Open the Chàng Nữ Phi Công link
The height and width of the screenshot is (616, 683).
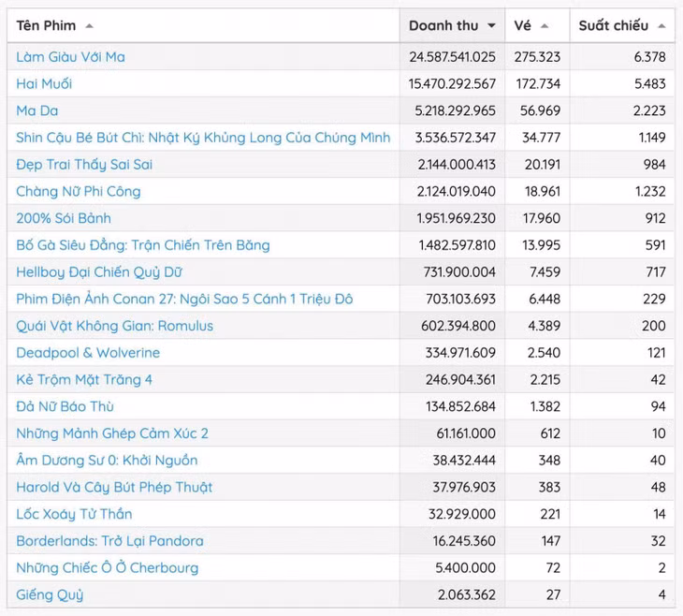[79, 191]
